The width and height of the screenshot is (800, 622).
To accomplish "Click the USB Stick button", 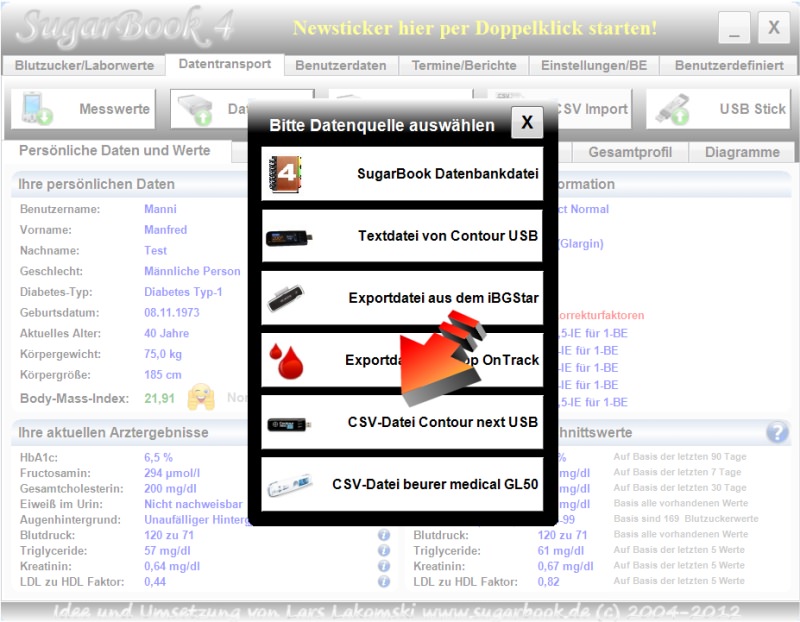I will tap(718, 109).
